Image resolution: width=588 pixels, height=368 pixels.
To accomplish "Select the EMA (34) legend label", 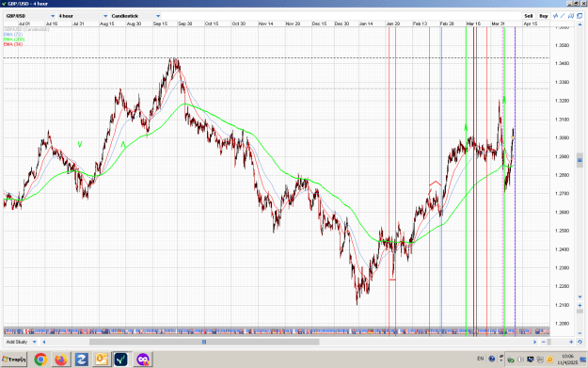I will pos(13,44).
